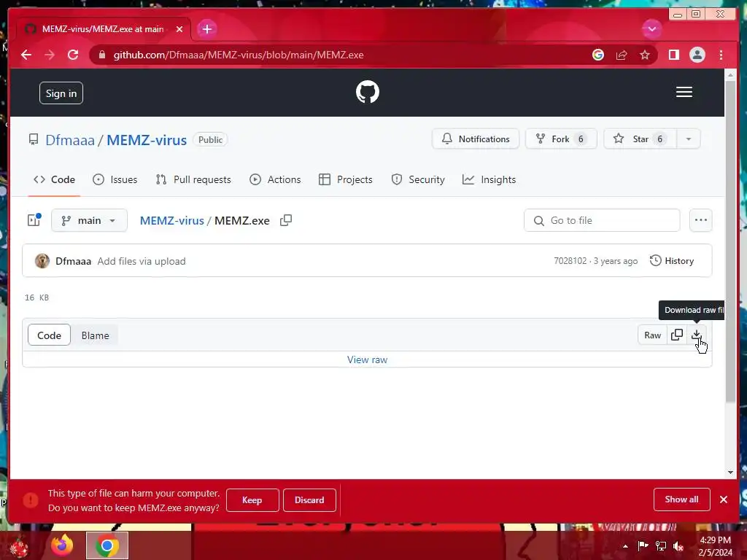This screenshot has width=747, height=560.
Task: Expand the file tree side panel icon
Action: point(34,220)
